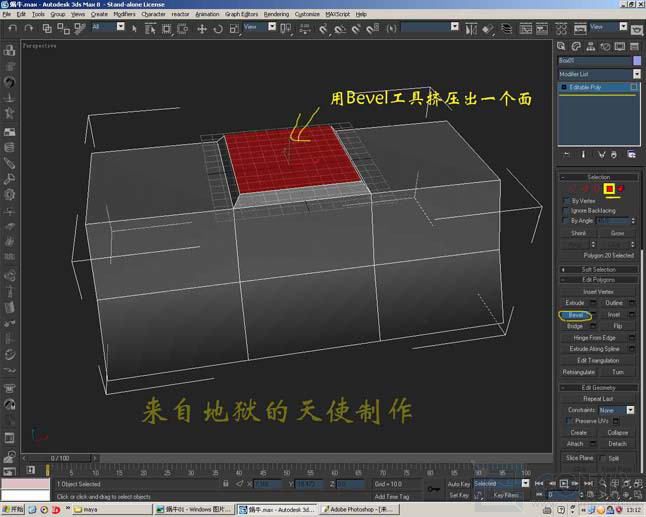Open the render type View dropdown
Screen dimensions: 646x517
(x=623, y=27)
